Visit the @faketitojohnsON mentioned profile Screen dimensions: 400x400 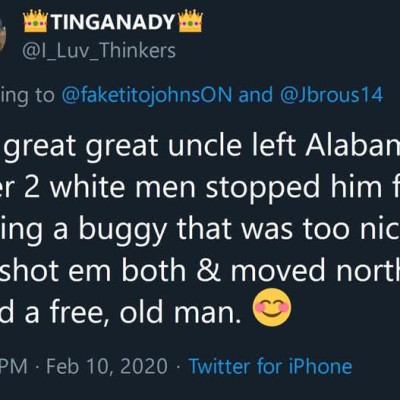pos(147,95)
